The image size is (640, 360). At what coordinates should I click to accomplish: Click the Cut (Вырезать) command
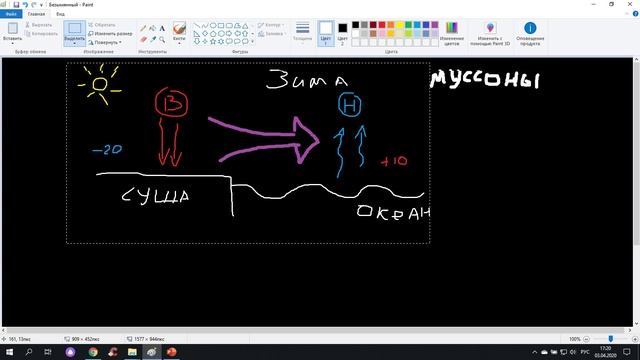click(39, 25)
